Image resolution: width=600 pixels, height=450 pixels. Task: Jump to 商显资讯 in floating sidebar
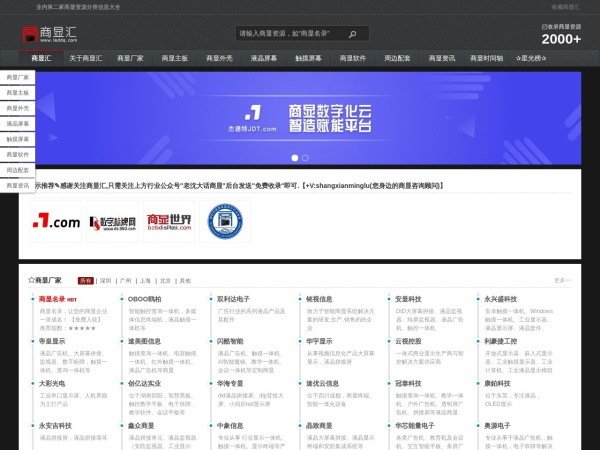(18, 186)
